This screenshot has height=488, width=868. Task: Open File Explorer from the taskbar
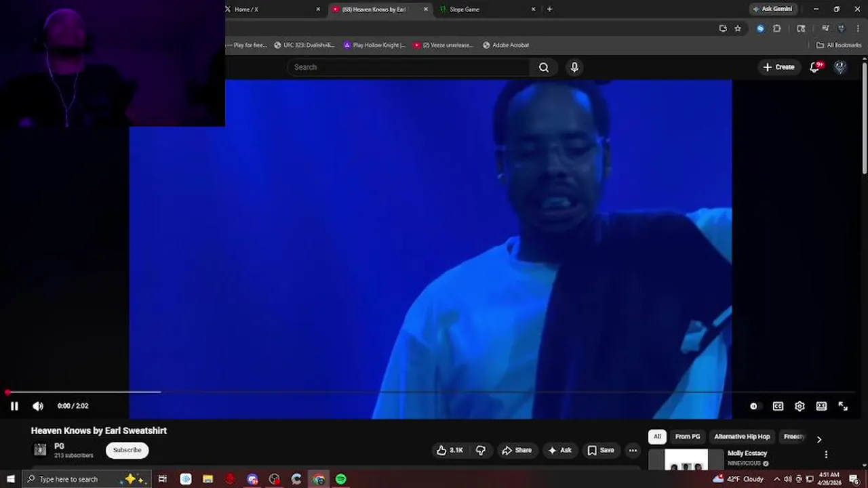click(x=208, y=479)
